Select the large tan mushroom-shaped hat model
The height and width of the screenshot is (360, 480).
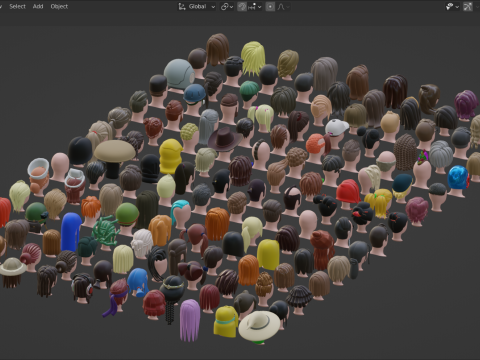(114, 151)
